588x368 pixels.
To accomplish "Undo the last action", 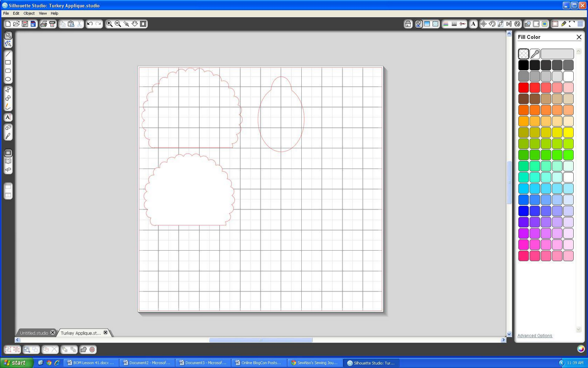I will (90, 24).
